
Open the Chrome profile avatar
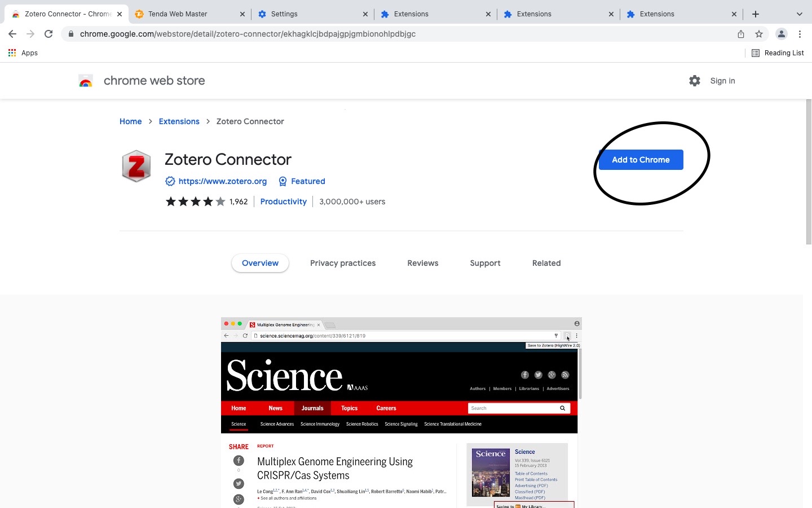781,34
